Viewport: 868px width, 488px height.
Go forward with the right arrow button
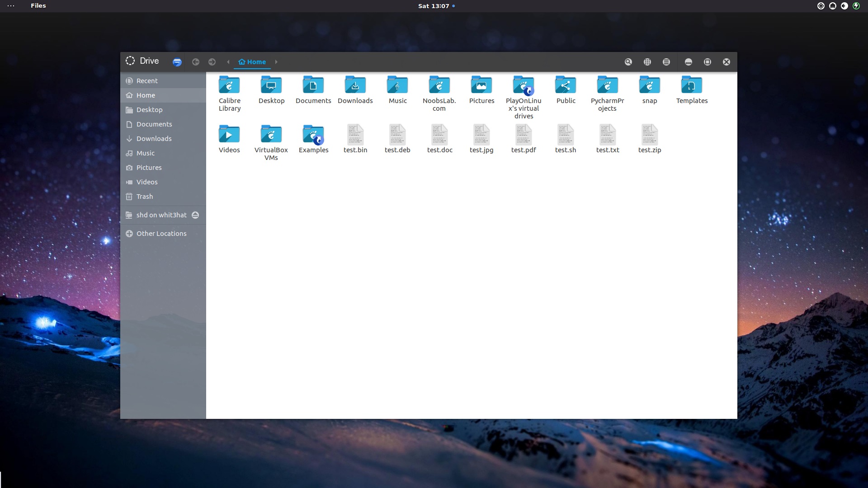pos(212,62)
